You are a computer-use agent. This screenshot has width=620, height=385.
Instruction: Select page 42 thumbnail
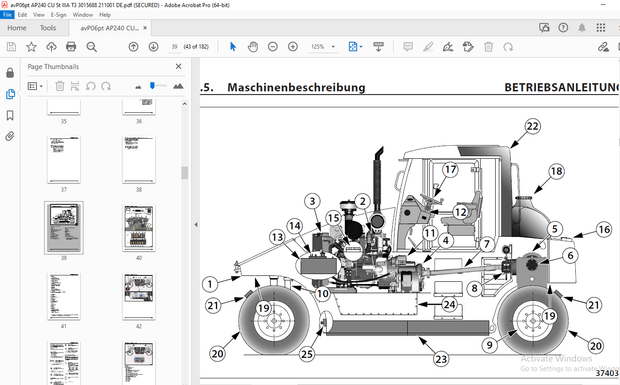(x=139, y=296)
